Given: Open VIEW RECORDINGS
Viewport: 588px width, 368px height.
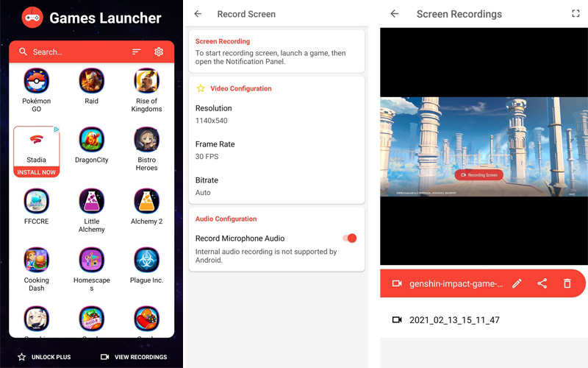Looking at the screenshot, I should pos(134,357).
